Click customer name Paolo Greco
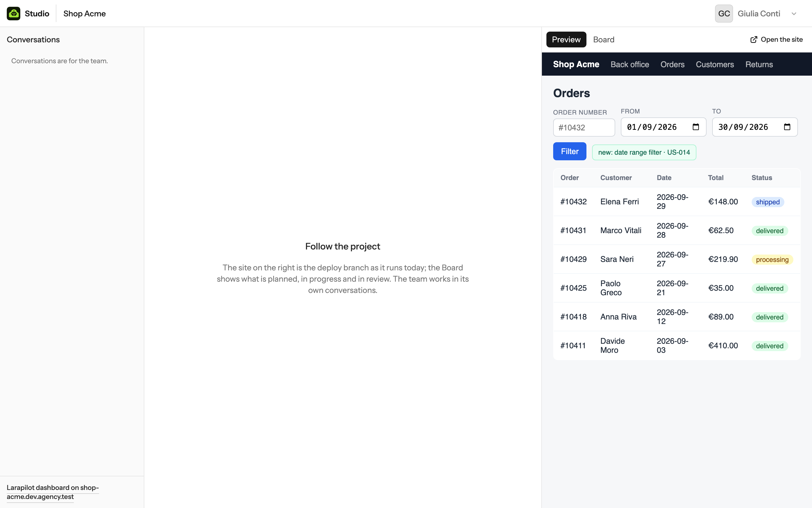 click(611, 288)
